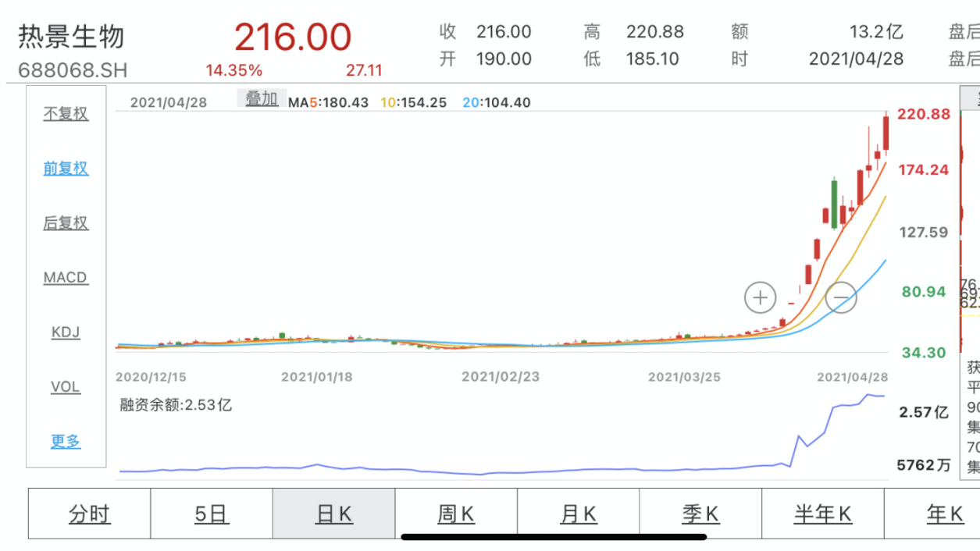Screen dimensions: 980x551
Task: Click the 2020/12/15 date axis label
Action: [151, 377]
